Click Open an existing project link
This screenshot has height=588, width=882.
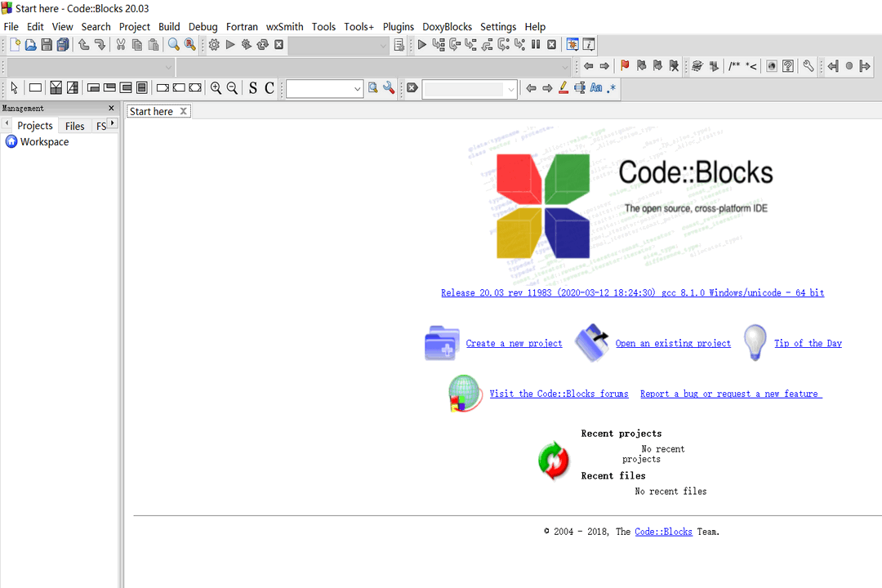673,343
